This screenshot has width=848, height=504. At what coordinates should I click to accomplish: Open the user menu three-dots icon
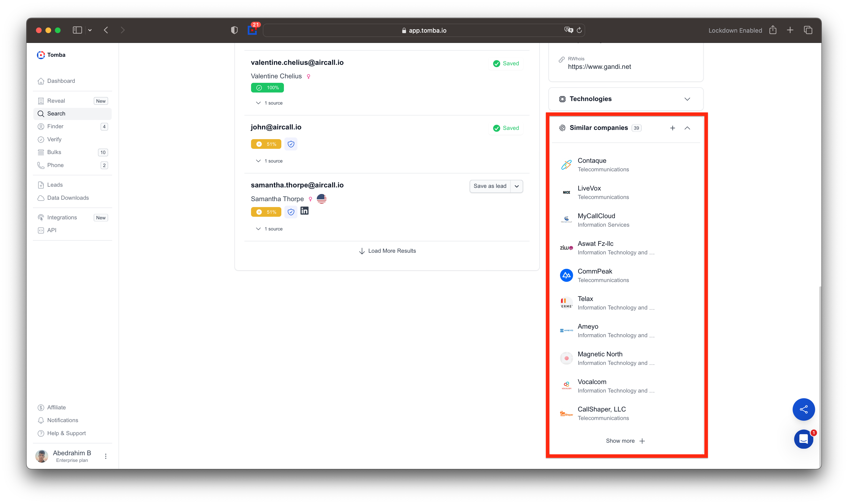pyautogui.click(x=106, y=456)
